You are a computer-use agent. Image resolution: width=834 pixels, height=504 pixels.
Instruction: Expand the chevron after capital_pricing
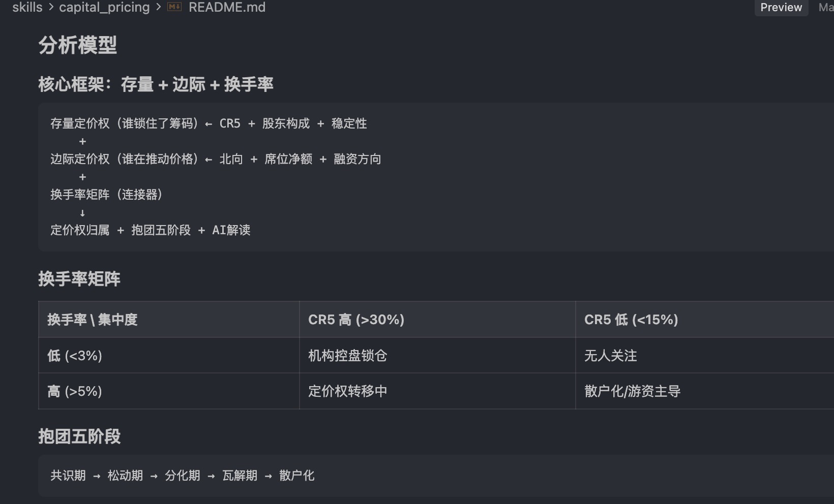coord(158,7)
